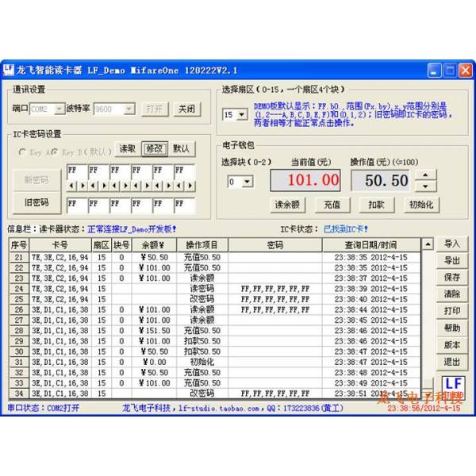Increase the operation value with the up arrow
Image resolution: width=476 pixels, height=476 pixels.
[426, 175]
